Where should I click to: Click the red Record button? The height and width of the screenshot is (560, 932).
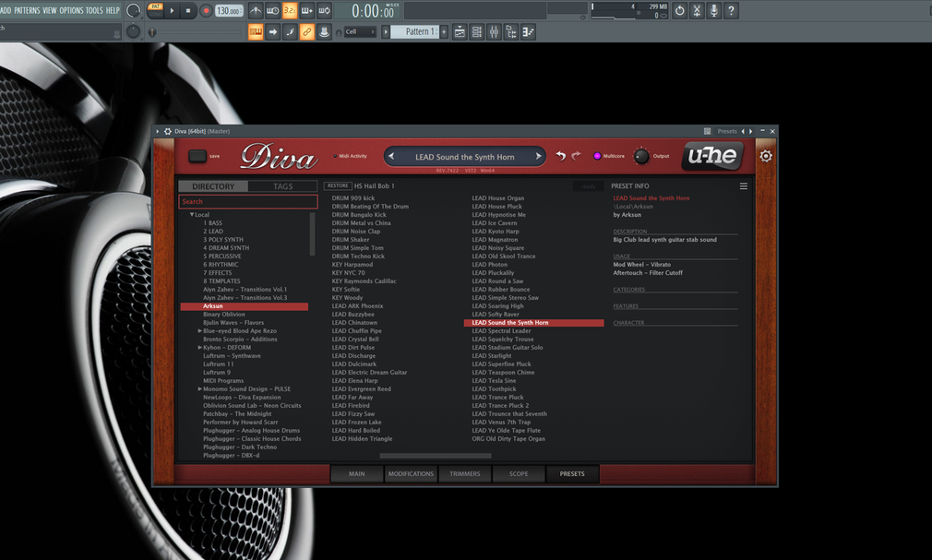(x=206, y=11)
